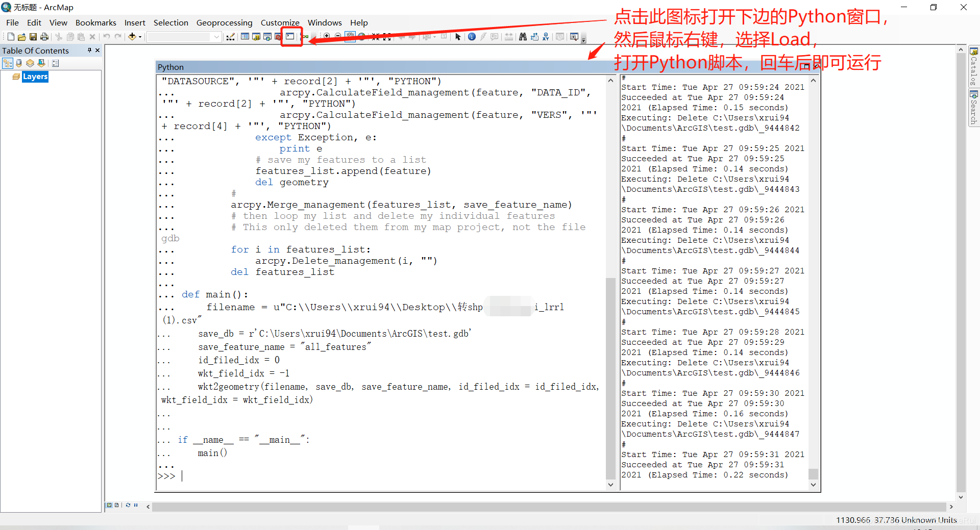Switch to Layout View
Screen dimensions: 980x530
(117, 505)
